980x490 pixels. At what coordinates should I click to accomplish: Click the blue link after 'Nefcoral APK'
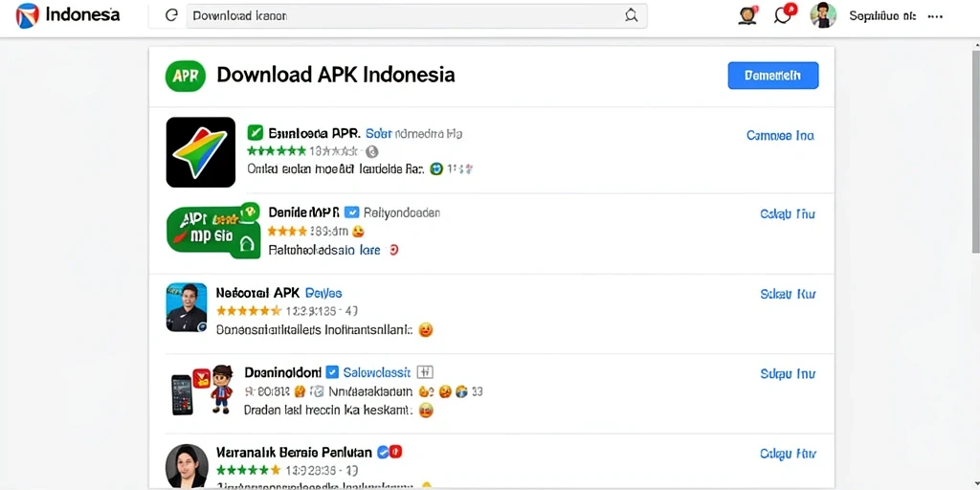click(323, 293)
